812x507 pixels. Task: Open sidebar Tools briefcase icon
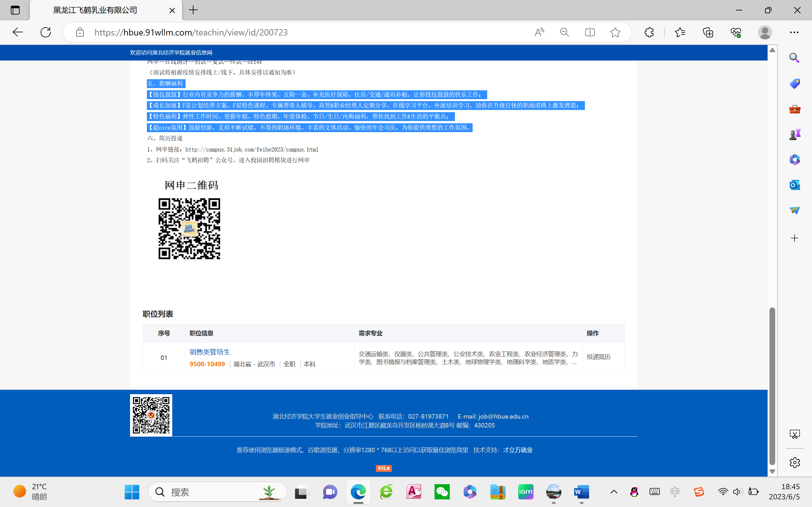(794, 109)
